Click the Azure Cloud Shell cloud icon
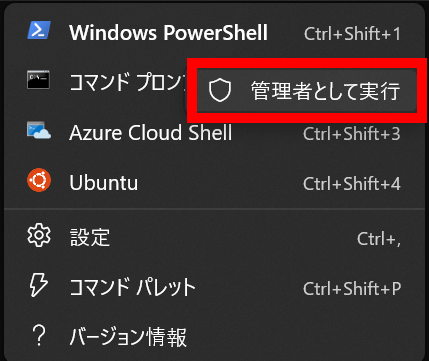The height and width of the screenshot is (361, 429). tap(39, 131)
